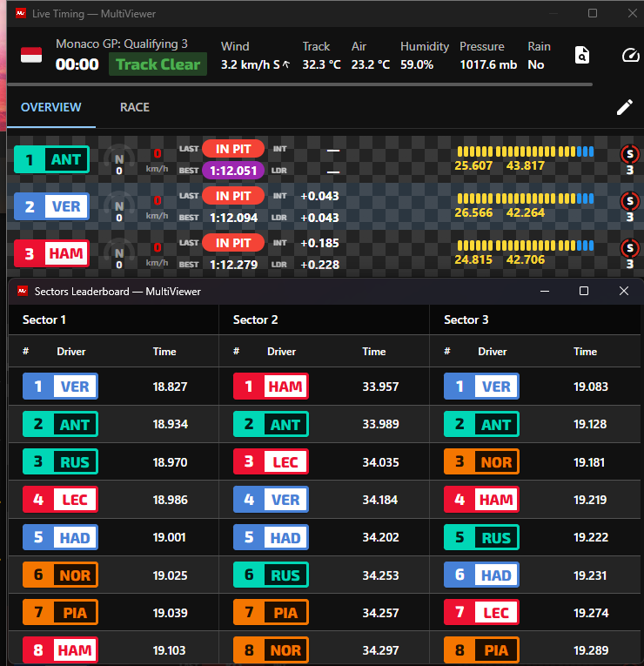Image resolution: width=644 pixels, height=666 pixels.
Task: Click VER's gear gauge indicator
Action: [x=119, y=207]
